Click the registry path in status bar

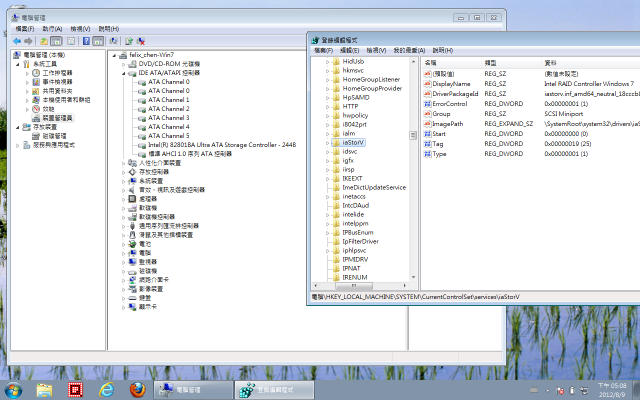click(x=415, y=297)
